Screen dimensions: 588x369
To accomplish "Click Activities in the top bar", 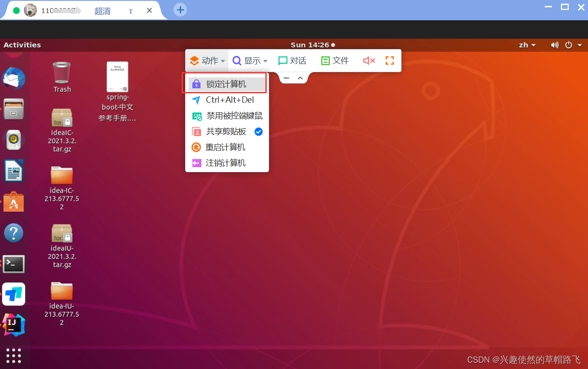I will click(22, 45).
